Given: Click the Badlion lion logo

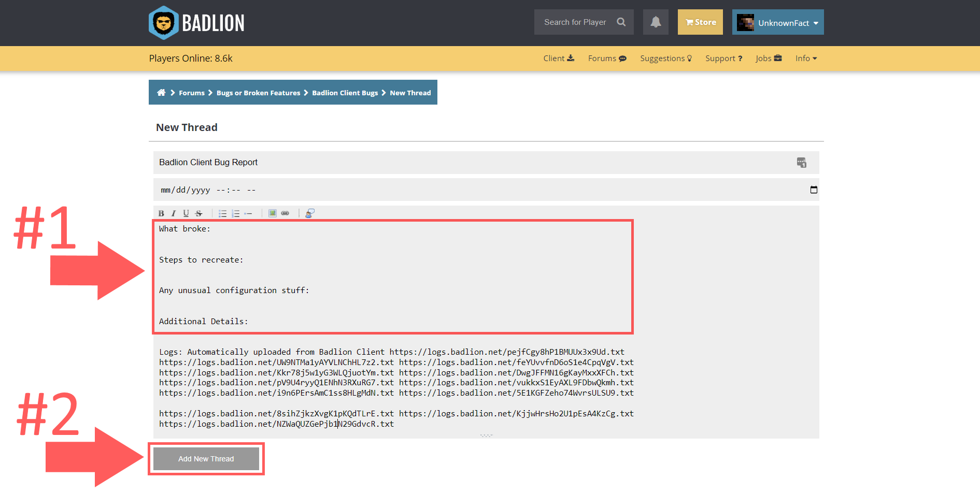Looking at the screenshot, I should pyautogui.click(x=164, y=23).
